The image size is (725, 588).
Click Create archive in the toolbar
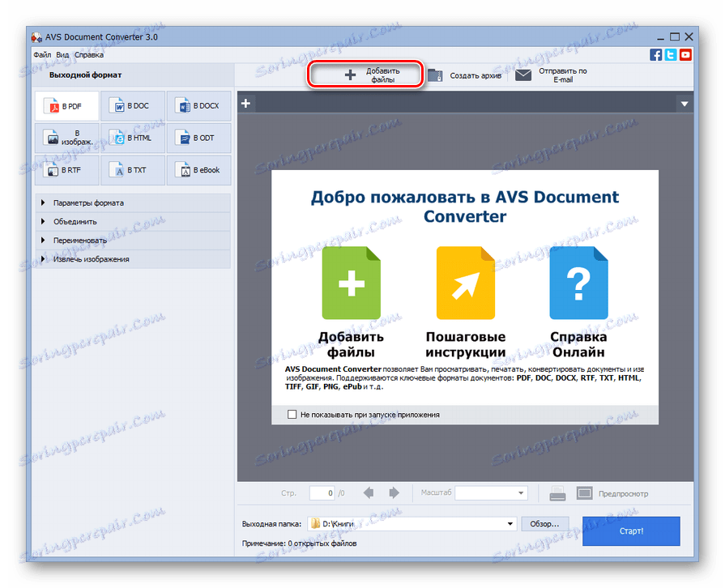point(465,75)
